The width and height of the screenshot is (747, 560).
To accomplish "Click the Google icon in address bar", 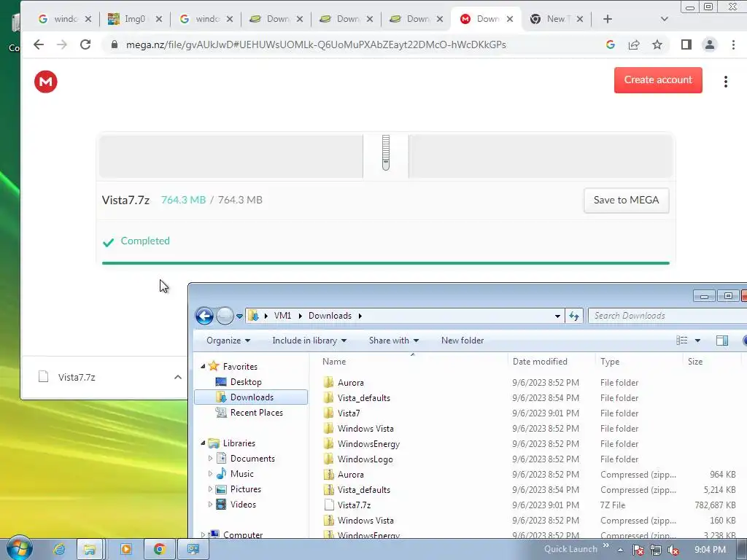I will click(x=611, y=44).
